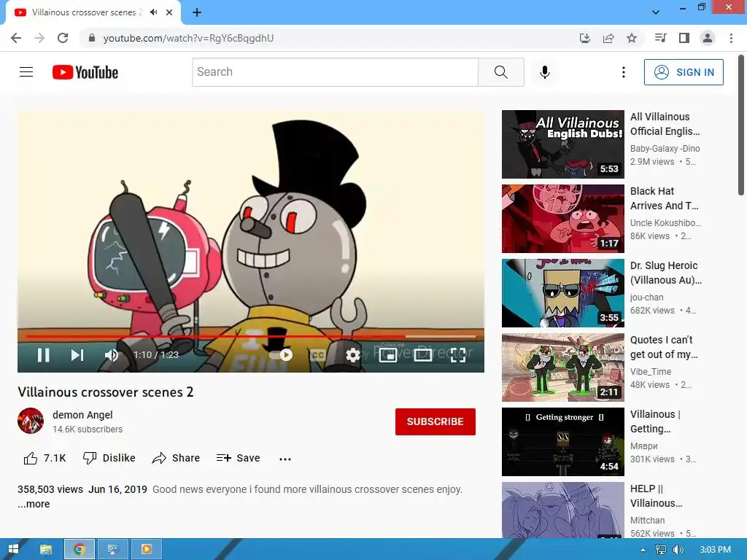
Task: Open Black Hat Arrives video thumbnail
Action: [x=562, y=219]
